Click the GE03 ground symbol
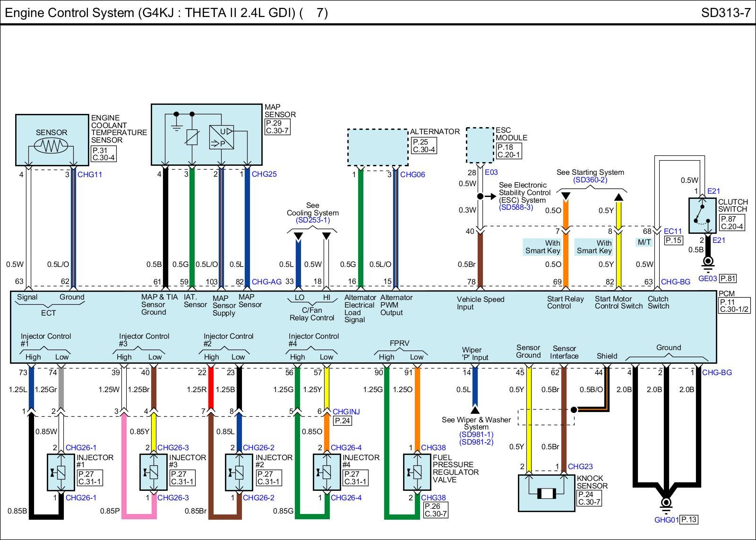 click(707, 264)
